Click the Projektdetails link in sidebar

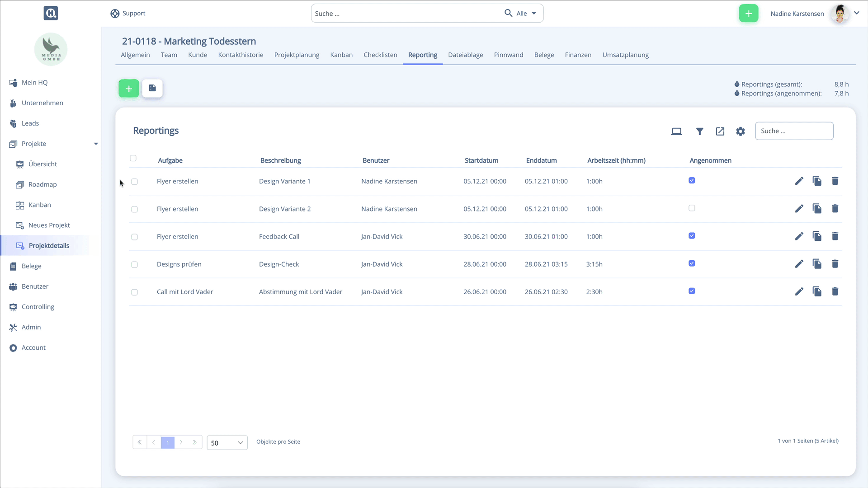tap(49, 245)
